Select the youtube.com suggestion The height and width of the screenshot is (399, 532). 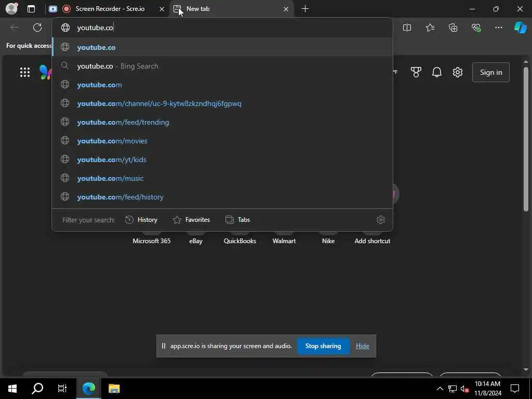(222, 85)
